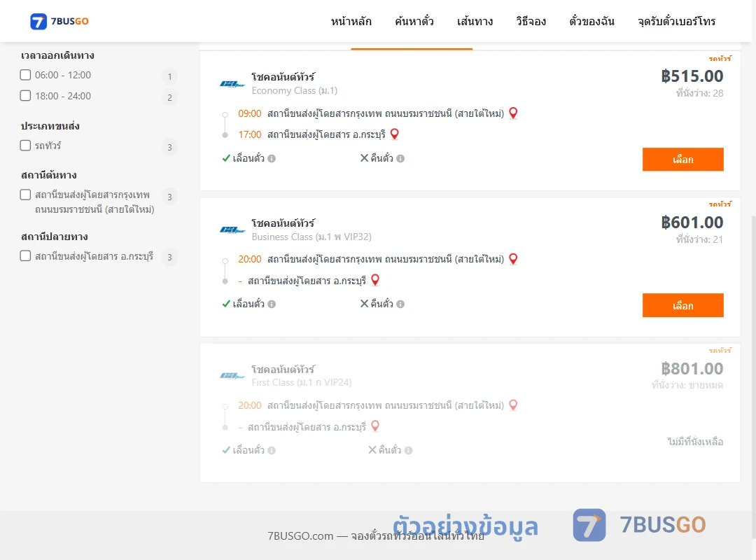Go to ตั๋วของฉัน in the navigation

[x=591, y=21]
